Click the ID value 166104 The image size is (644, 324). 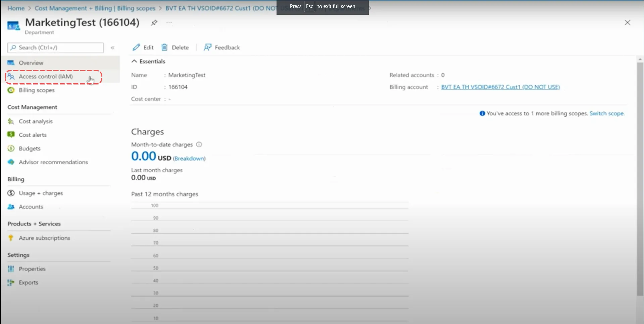click(178, 87)
